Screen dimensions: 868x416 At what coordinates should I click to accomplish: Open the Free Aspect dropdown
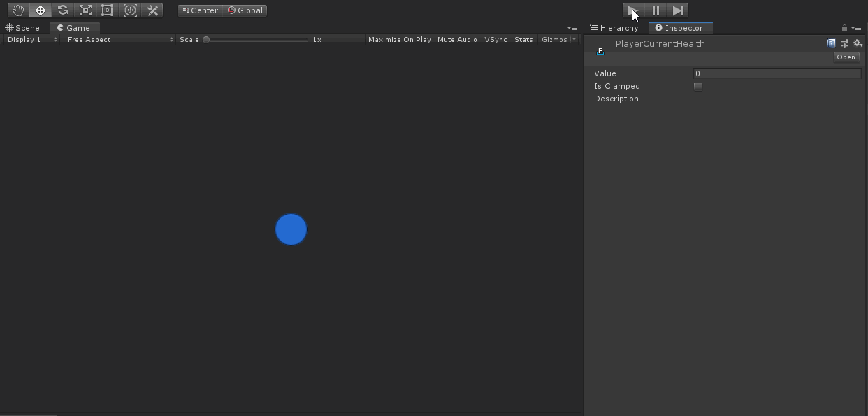(120, 40)
